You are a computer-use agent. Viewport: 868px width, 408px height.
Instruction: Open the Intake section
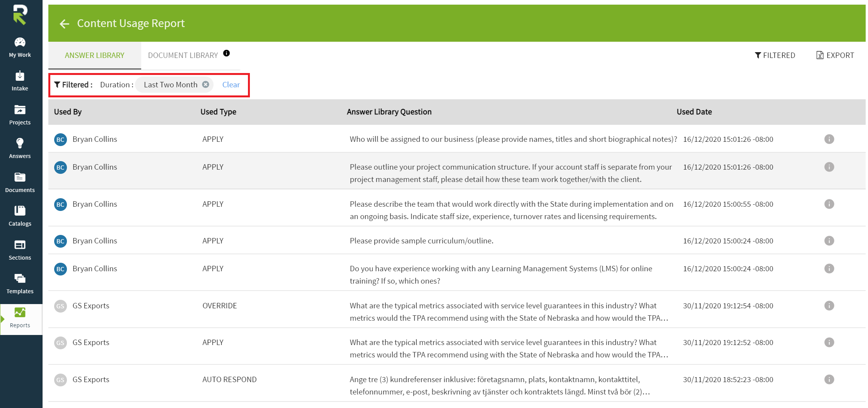click(x=20, y=81)
